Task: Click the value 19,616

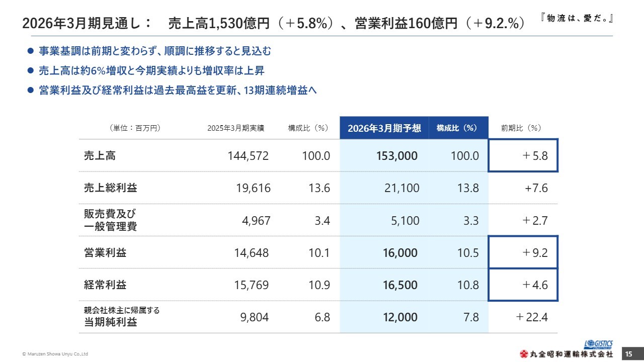Action: click(x=254, y=188)
